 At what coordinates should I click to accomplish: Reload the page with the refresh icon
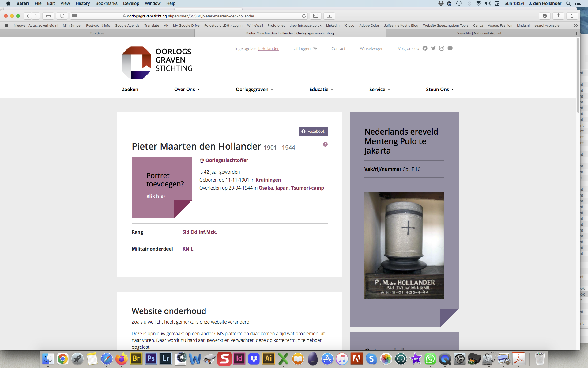pyautogui.click(x=304, y=16)
